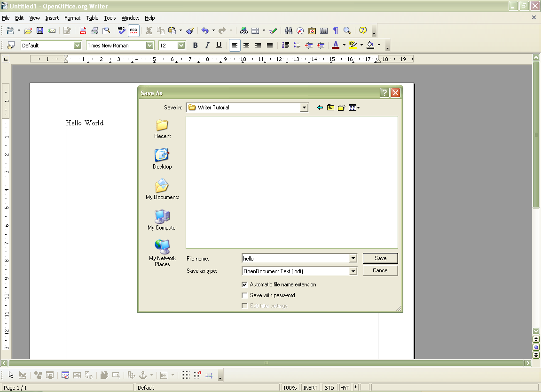Toggle Bold formatting

[x=195, y=45]
